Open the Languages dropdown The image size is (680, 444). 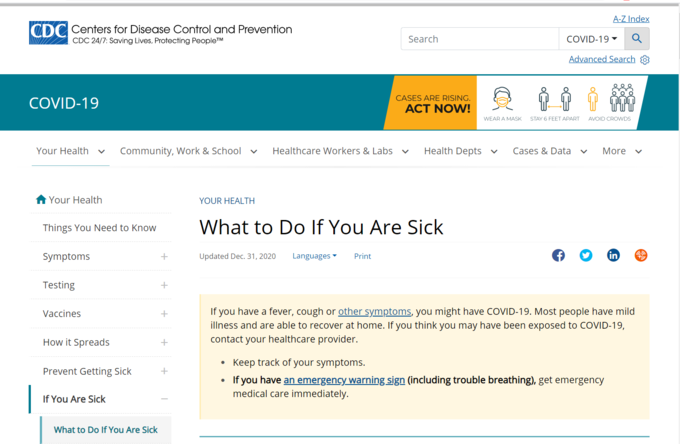pyautogui.click(x=314, y=256)
